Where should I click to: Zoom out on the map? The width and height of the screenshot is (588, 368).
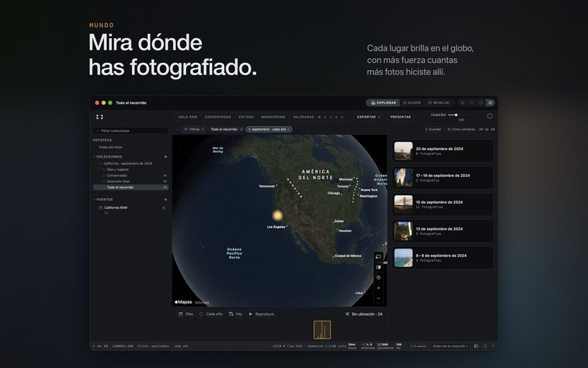tap(378, 298)
